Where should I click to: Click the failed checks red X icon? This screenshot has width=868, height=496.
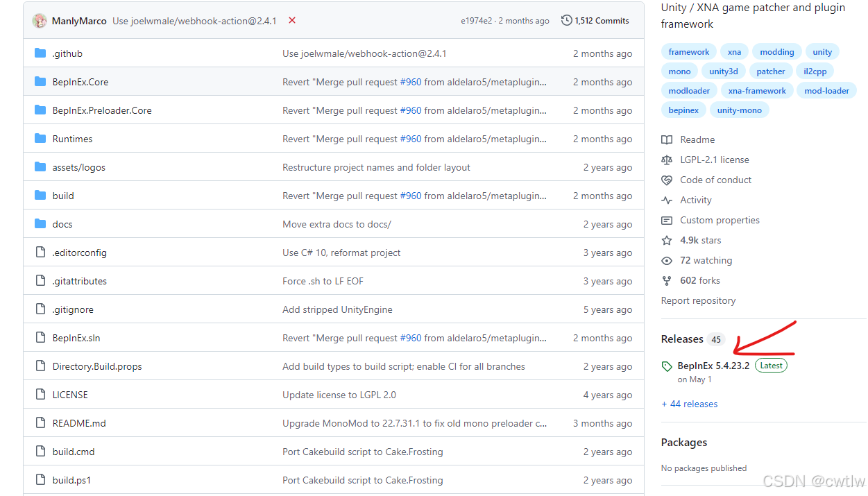292,20
